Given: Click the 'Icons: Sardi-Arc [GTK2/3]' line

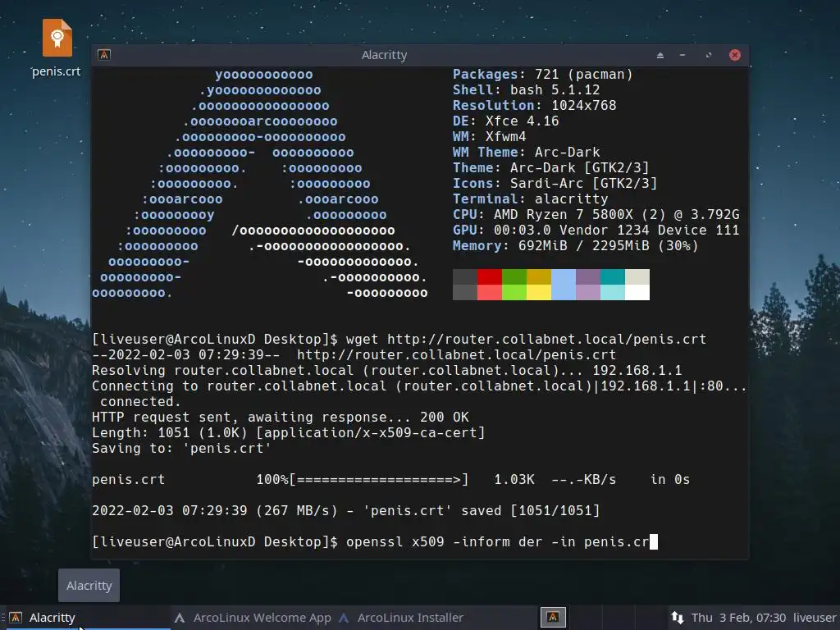Looking at the screenshot, I should point(555,184).
